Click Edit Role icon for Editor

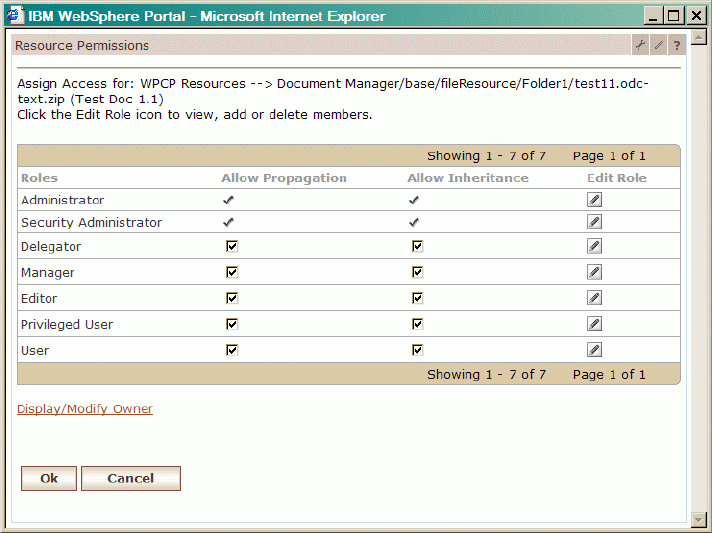594,298
